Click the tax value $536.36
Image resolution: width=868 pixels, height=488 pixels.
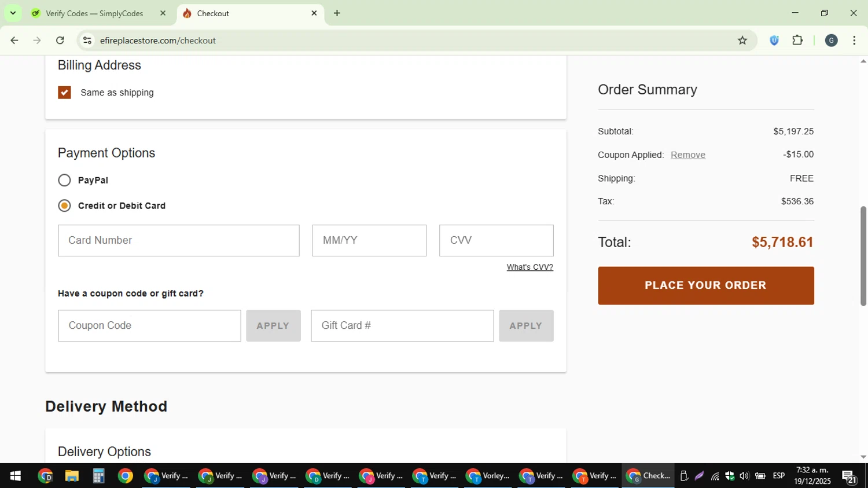pos(797,201)
